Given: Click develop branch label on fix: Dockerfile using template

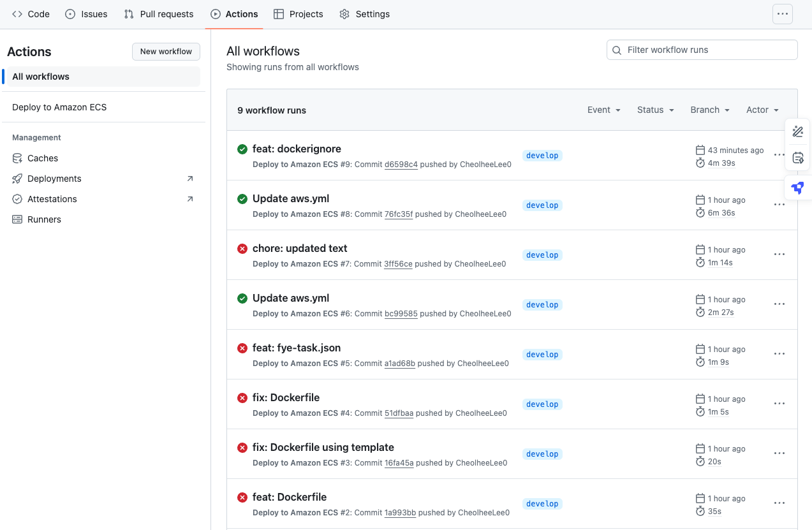Looking at the screenshot, I should point(542,454).
